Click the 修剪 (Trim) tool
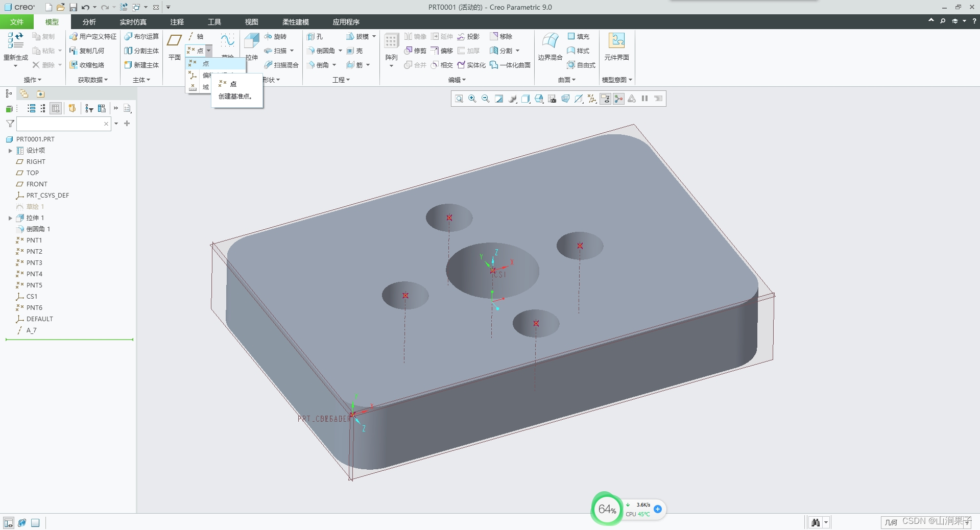This screenshot has width=980, height=530. coord(415,51)
